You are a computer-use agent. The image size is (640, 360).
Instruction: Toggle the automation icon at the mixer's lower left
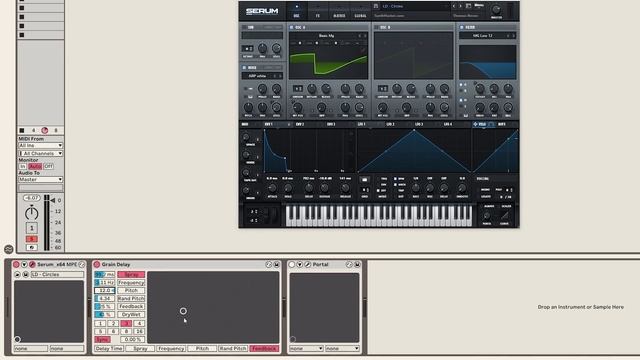(x=9, y=249)
